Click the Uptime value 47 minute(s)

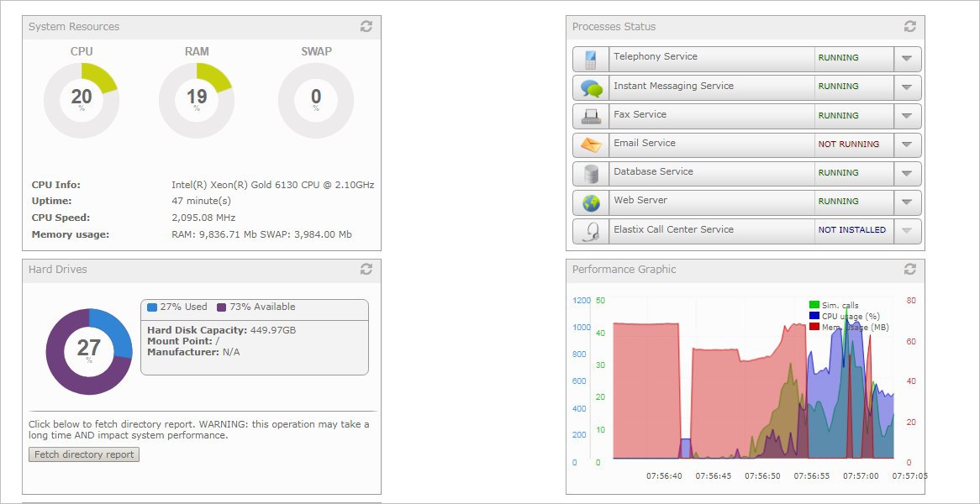(x=201, y=201)
